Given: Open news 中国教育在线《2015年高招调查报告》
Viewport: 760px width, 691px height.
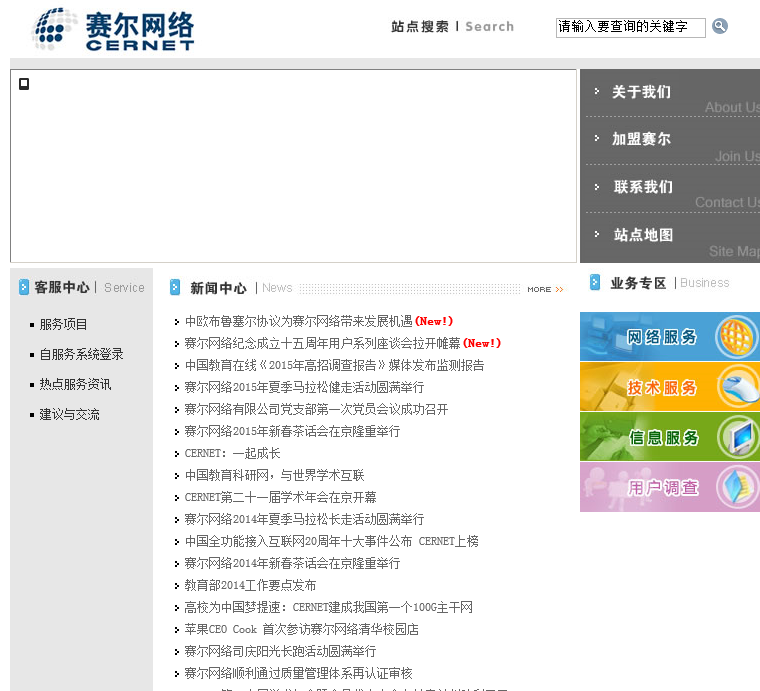Looking at the screenshot, I should [334, 365].
